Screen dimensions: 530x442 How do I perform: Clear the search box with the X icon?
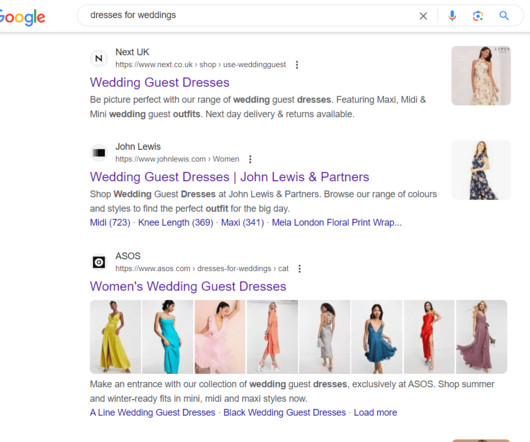click(423, 16)
